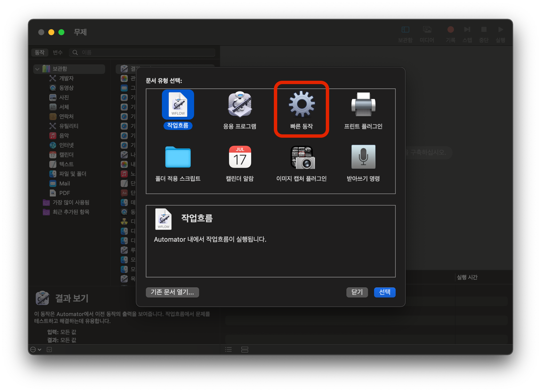Image resolution: width=541 pixels, height=392 pixels.
Task: Toggle the description panel checkbox button
Action: click(x=49, y=349)
